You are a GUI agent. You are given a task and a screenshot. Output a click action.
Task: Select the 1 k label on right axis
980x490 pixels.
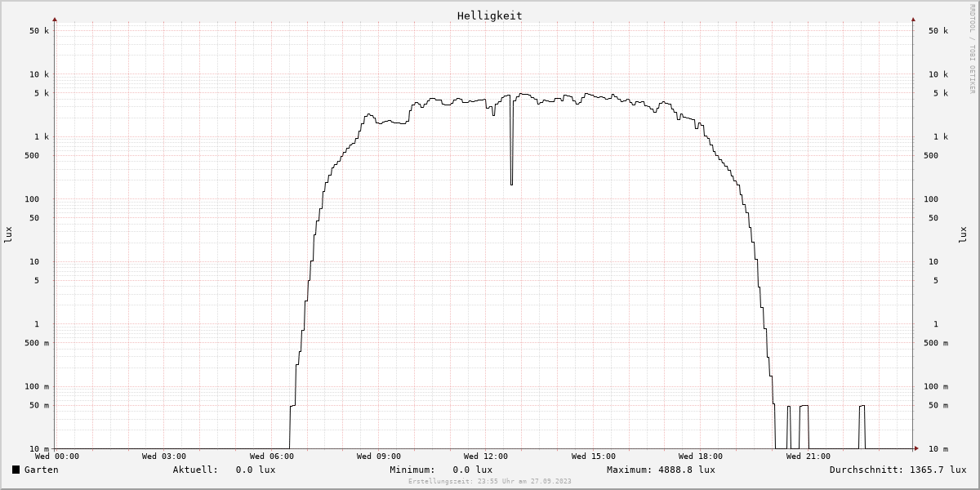click(941, 137)
